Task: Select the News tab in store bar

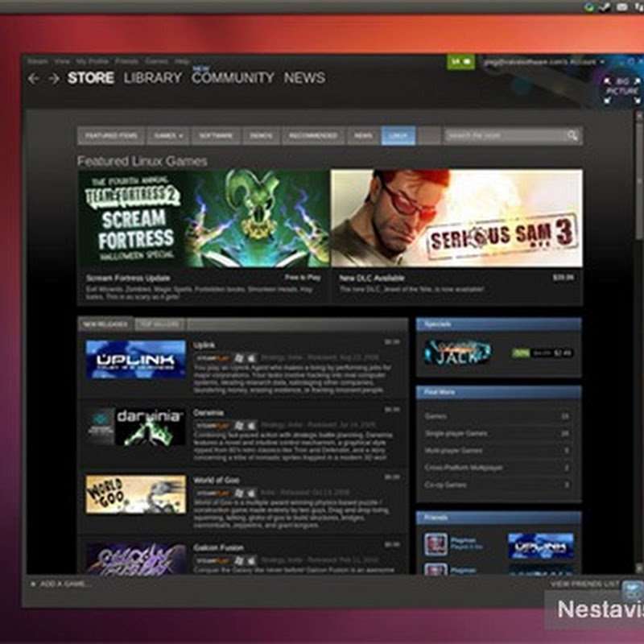Action: click(364, 135)
